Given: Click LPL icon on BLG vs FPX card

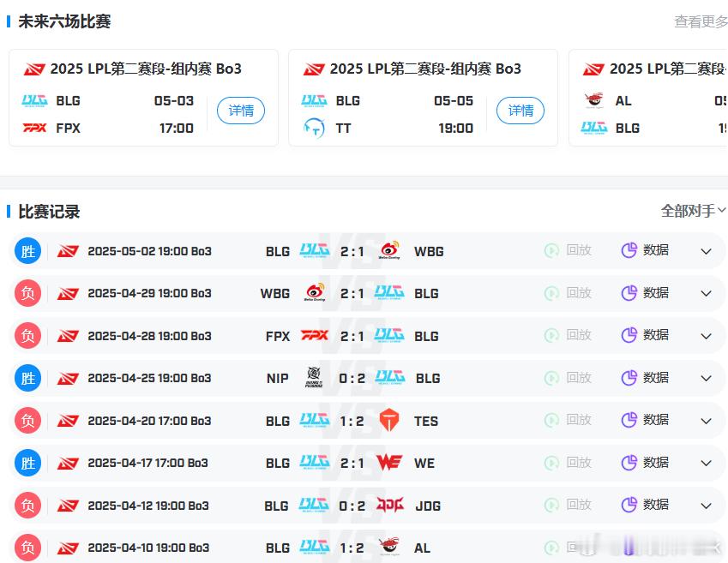Looking at the screenshot, I should coord(34,69).
